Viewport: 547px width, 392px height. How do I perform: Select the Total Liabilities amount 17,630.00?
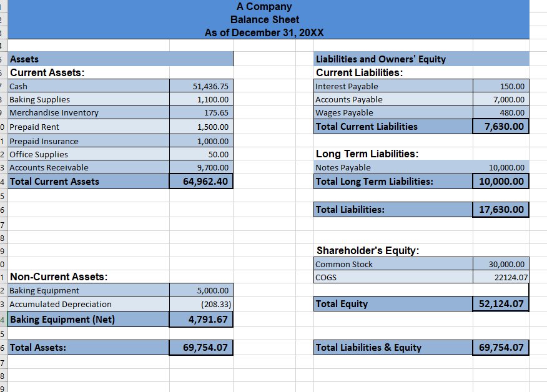click(x=500, y=209)
